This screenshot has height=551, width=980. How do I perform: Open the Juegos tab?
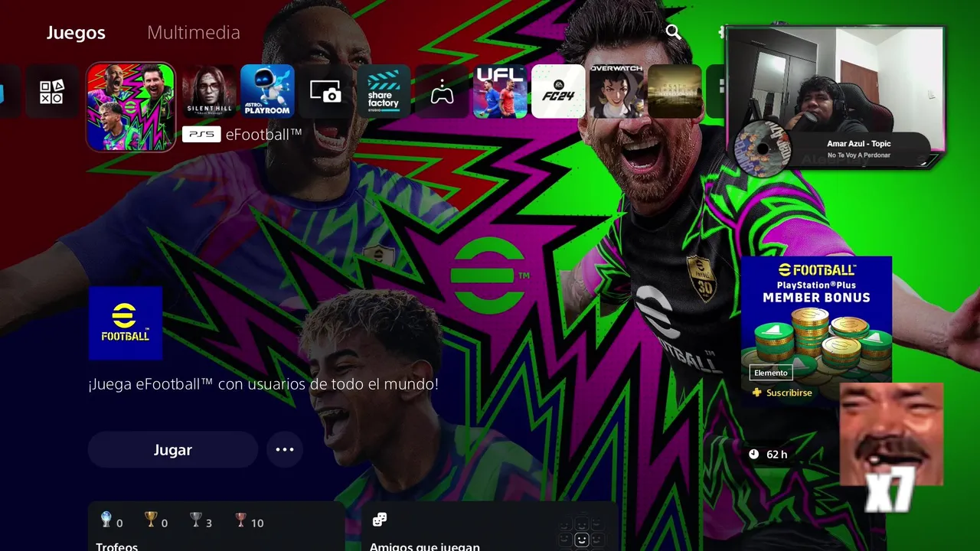point(76,32)
